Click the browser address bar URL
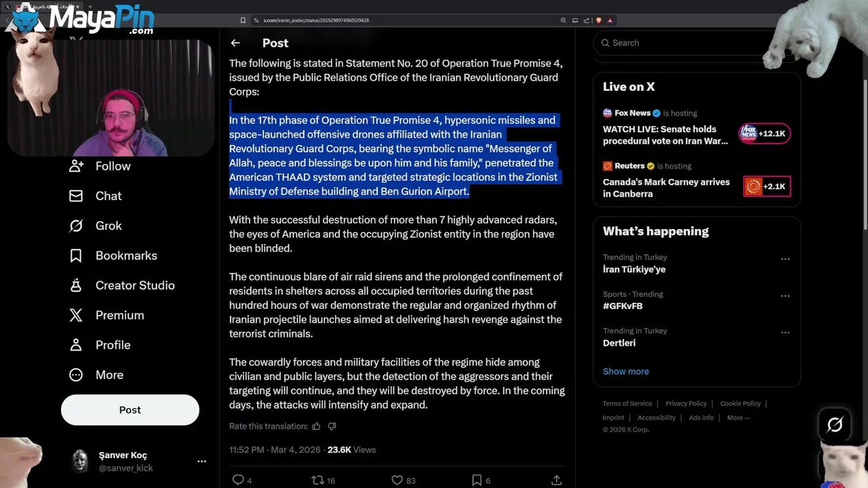This screenshot has height=488, width=868. click(316, 20)
